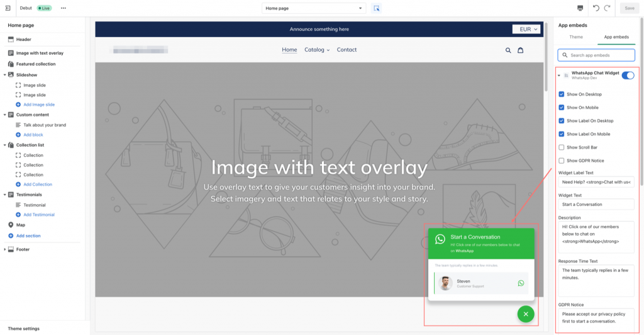Open the desktop preview device icon
644x335 pixels.
pyautogui.click(x=580, y=8)
